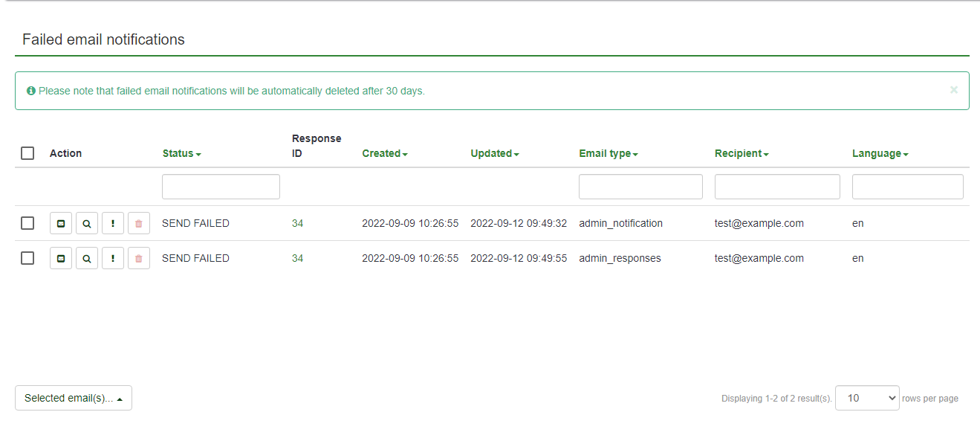Tick the checkbox for admin_responses row
Viewport: 980px width, 441px height.
tap(27, 258)
